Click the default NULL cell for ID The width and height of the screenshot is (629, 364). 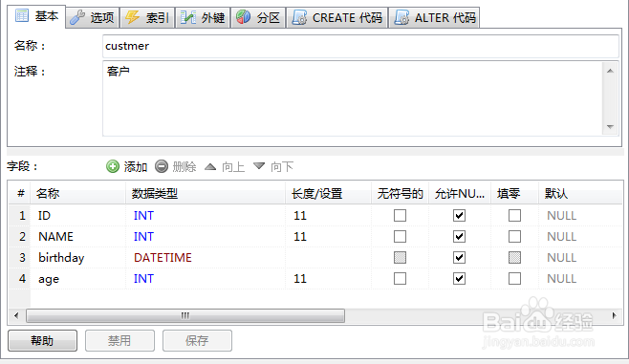581,216
